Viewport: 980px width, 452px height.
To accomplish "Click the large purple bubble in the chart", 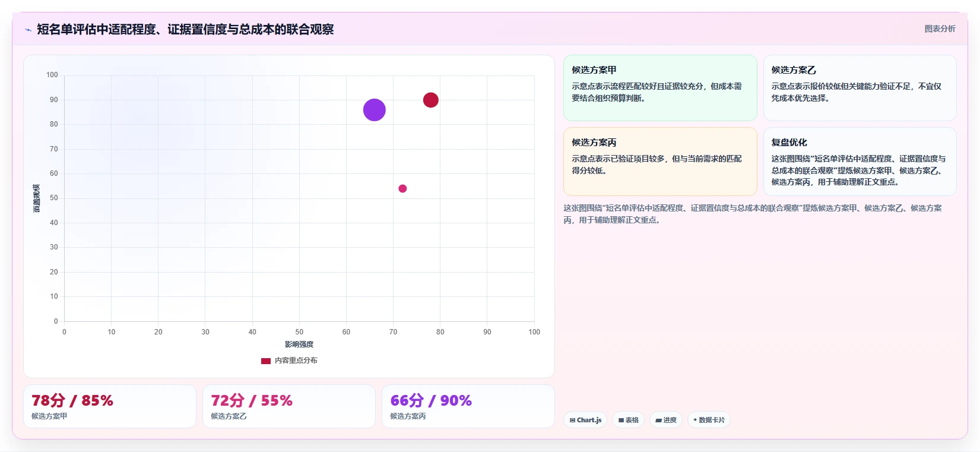I will click(x=375, y=110).
